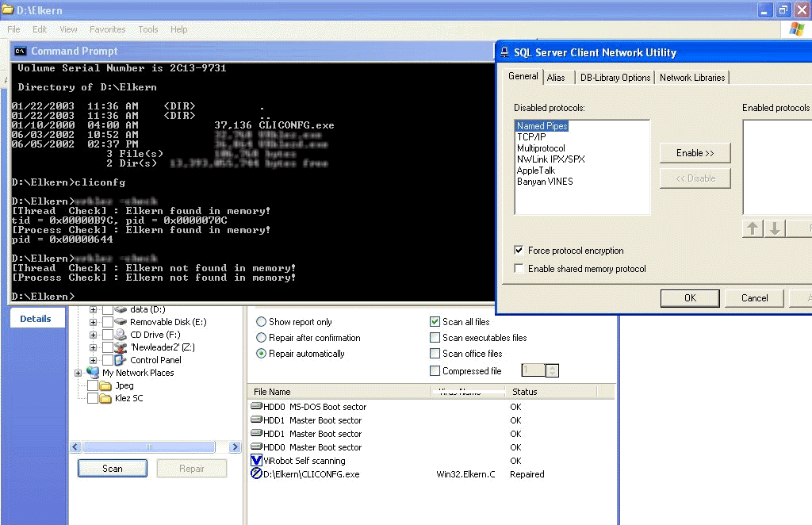Click the Klez SC folder icon
Image resolution: width=812 pixels, height=525 pixels.
click(105, 398)
